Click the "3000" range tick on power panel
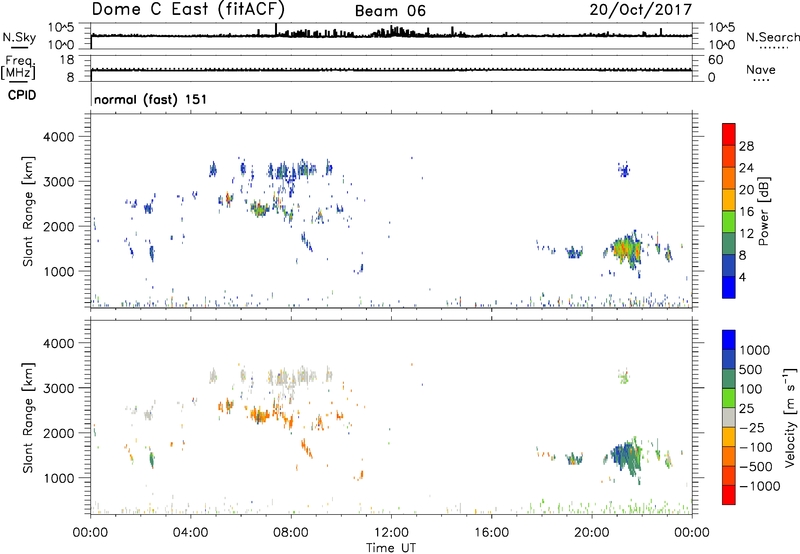 click(58, 182)
